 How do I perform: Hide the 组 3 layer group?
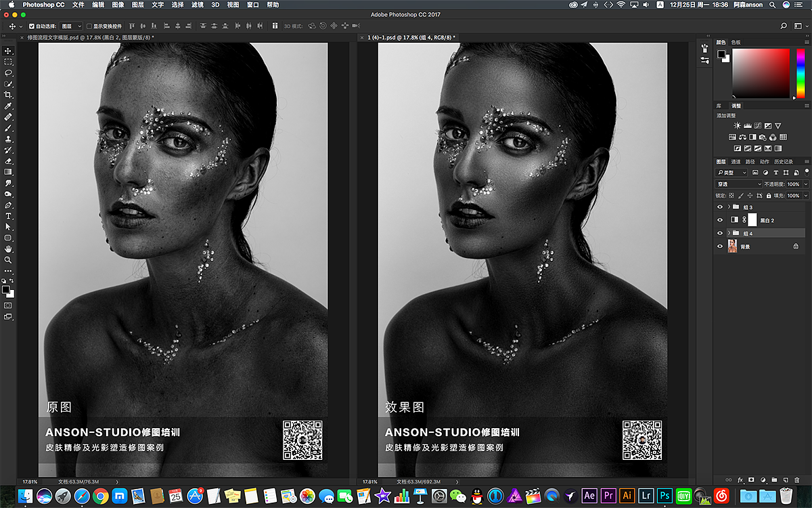[720, 207]
